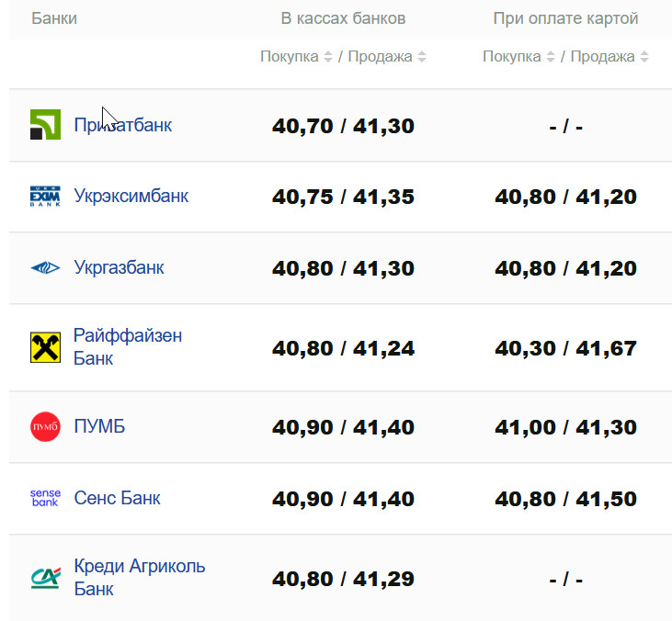Click the 'При оплате картой' column header
This screenshot has width=672, height=621.
[x=565, y=18]
